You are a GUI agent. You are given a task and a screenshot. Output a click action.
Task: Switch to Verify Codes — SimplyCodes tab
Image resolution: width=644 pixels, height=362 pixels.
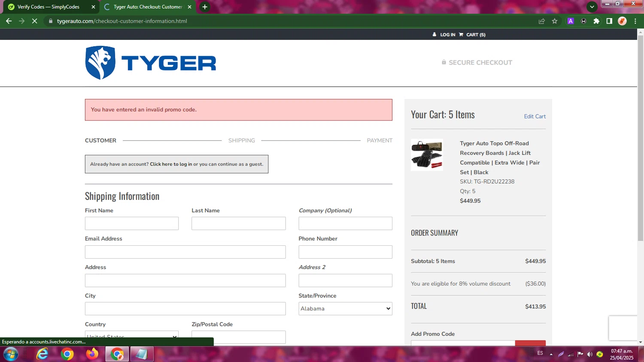coord(48,7)
